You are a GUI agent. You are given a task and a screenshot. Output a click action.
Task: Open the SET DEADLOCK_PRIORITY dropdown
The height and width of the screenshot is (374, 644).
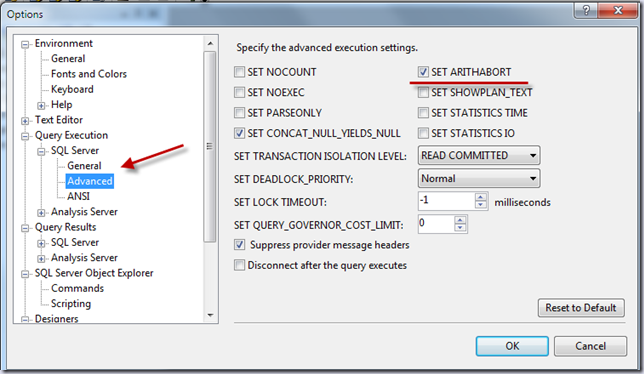478,179
